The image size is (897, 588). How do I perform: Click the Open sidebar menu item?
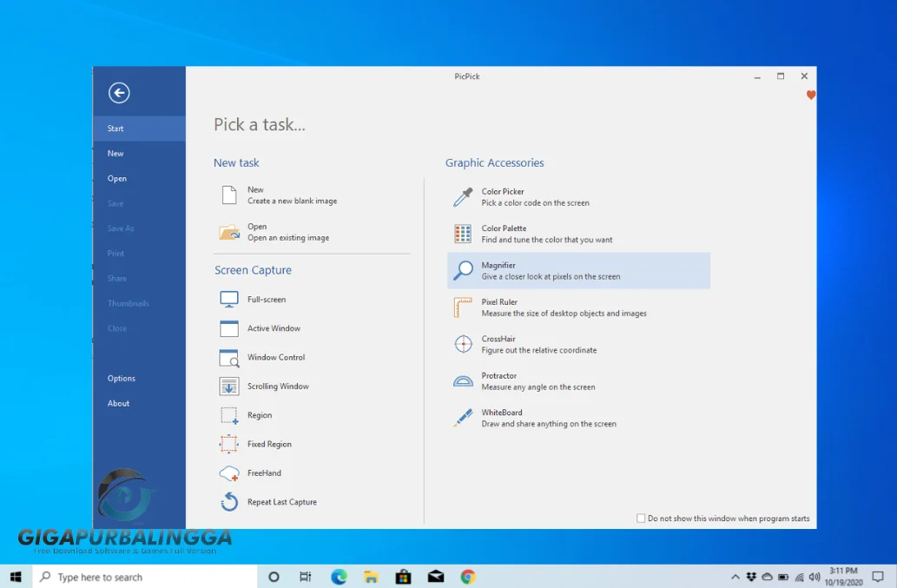[x=117, y=179]
